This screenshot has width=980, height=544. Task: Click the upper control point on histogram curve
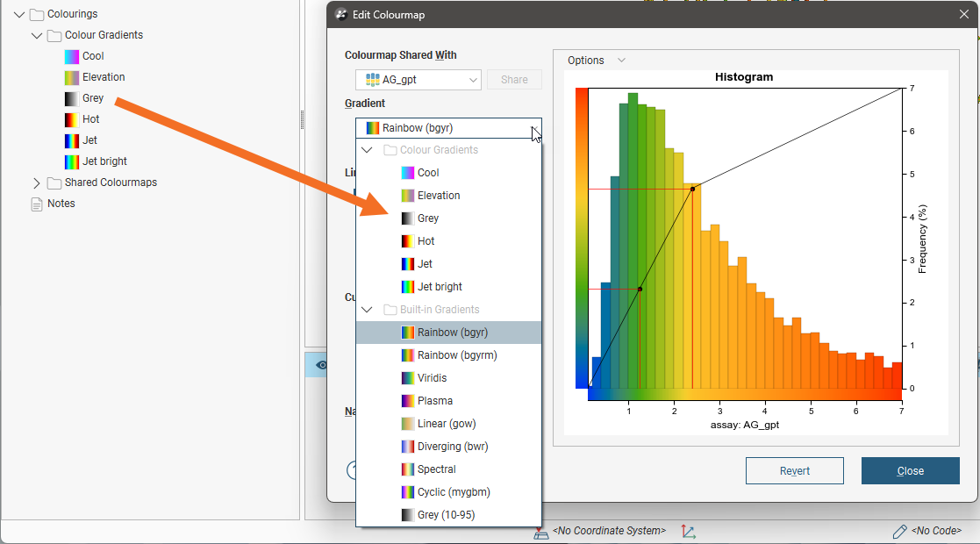click(692, 189)
